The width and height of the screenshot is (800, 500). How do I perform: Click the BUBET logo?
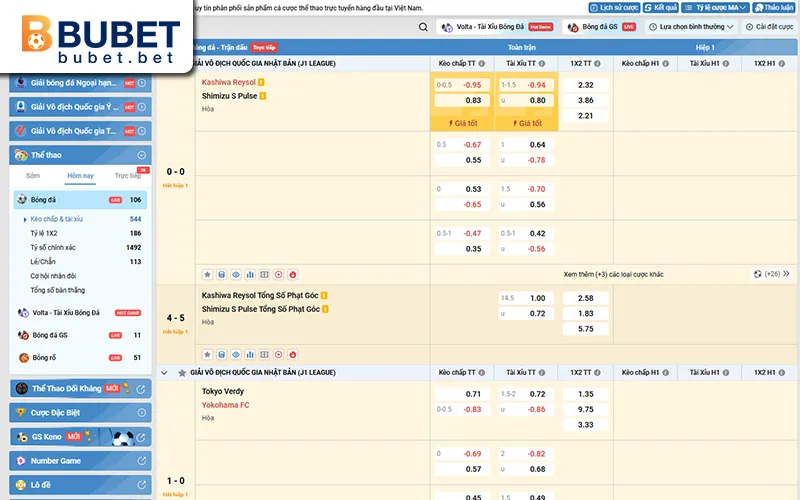point(101,38)
